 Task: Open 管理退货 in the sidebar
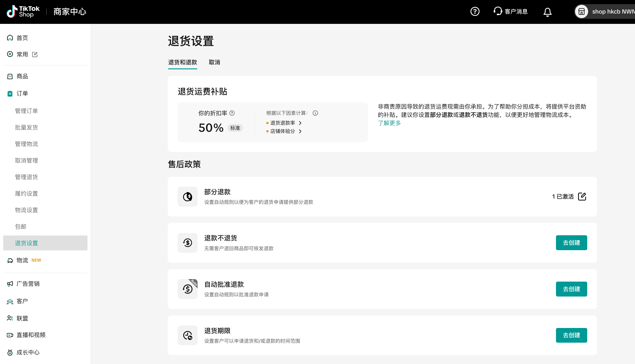tap(26, 177)
